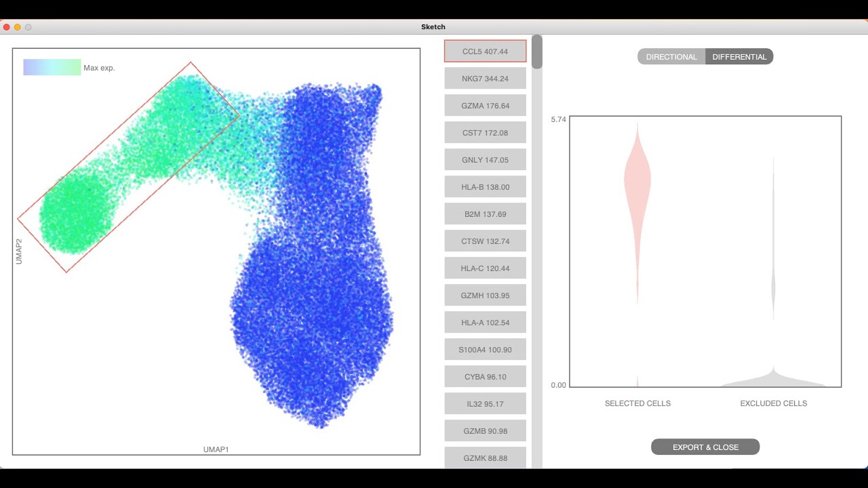Click the gene list scrollbar thumb
868x488 pixels.
coord(537,52)
